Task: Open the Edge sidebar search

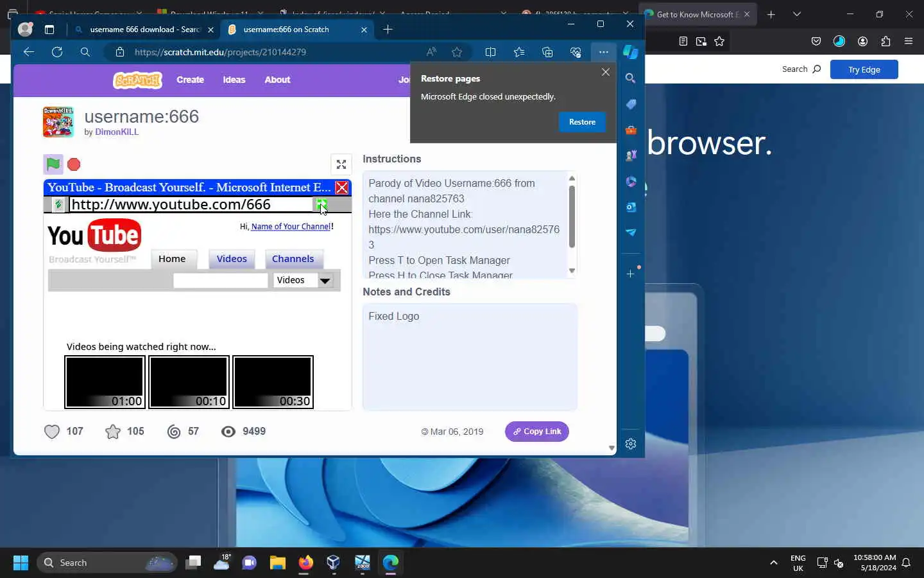Action: [631, 78]
